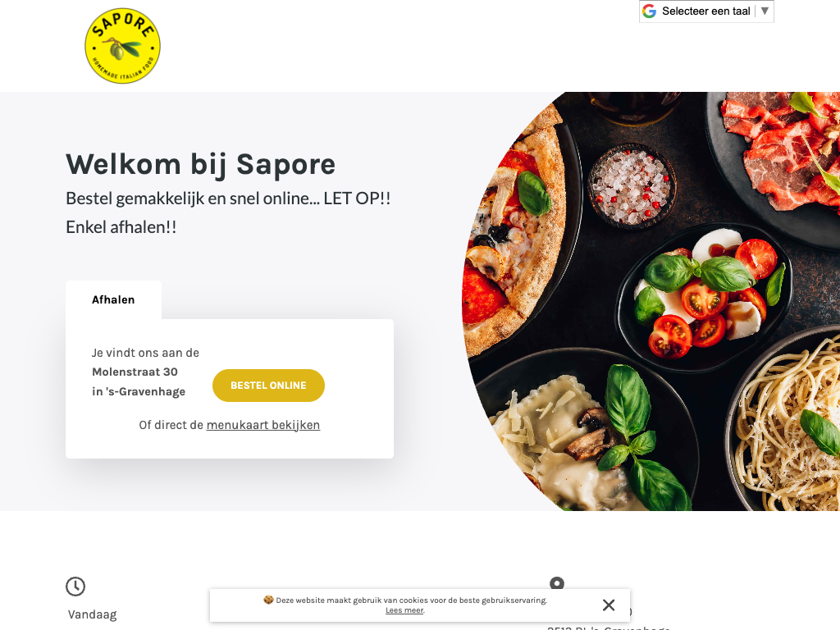Open the Lees meer cookie link
Image resolution: width=840 pixels, height=630 pixels.
tap(404, 610)
